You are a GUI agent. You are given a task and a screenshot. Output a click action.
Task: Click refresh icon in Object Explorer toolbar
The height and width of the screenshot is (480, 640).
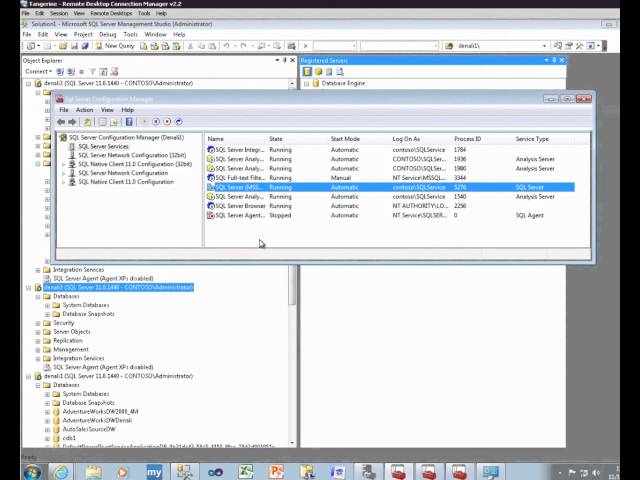pyautogui.click(x=103, y=72)
